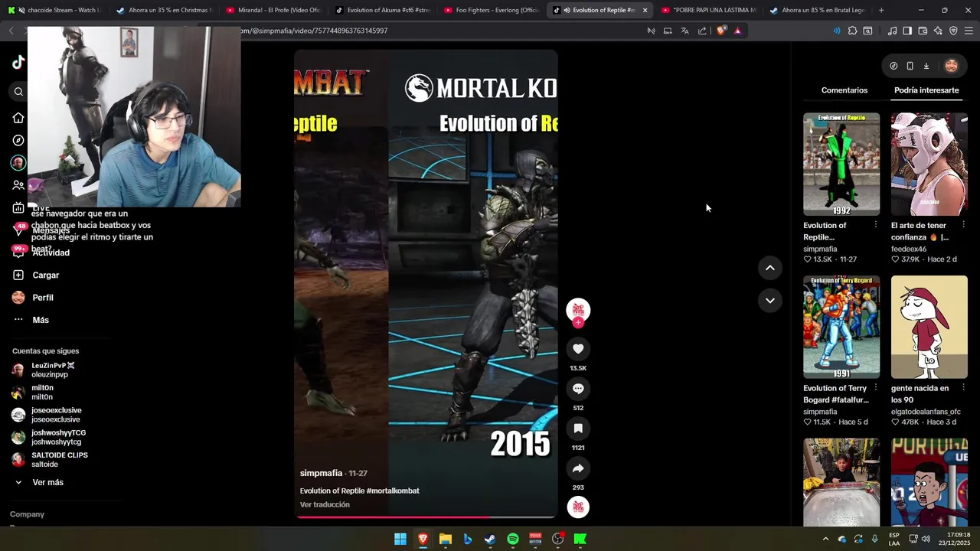The height and width of the screenshot is (551, 980).
Task: Open the gente nacida en los 90 thumbnail
Action: pos(929,328)
